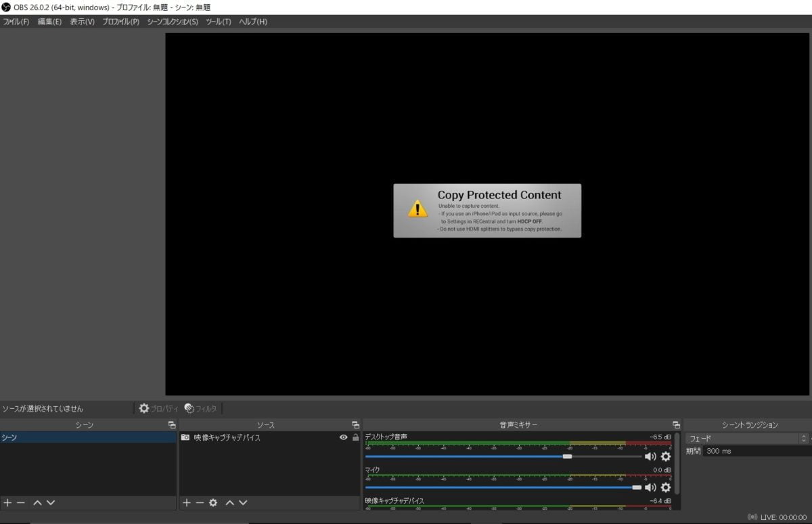812x524 pixels.
Task: Click the デスクトップ音声 volume slider handle
Action: [x=567, y=456]
